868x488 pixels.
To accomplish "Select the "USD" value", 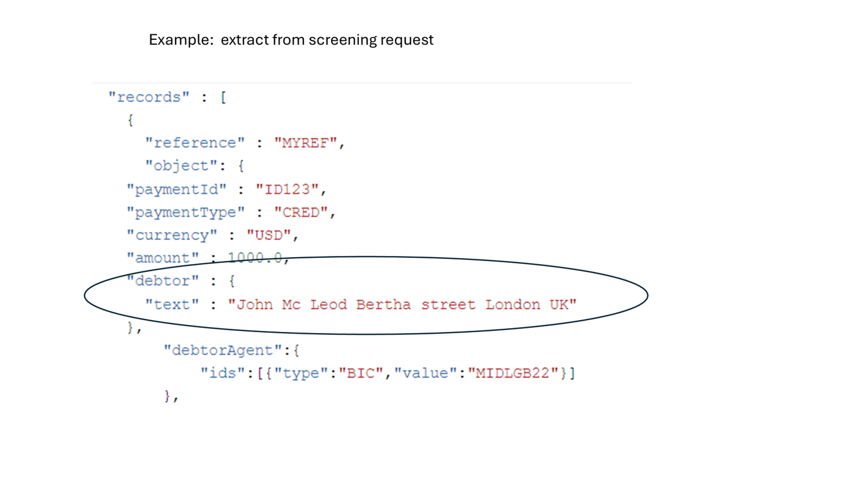I will (269, 236).
